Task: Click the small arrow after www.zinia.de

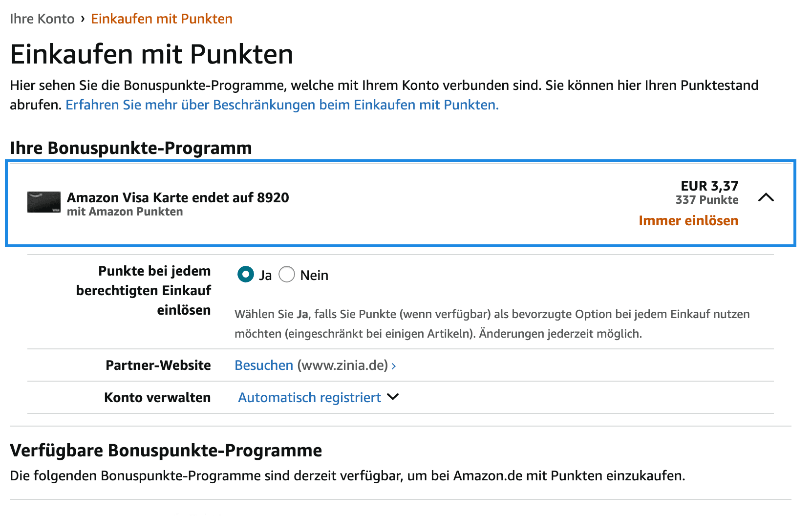Action: [x=394, y=366]
